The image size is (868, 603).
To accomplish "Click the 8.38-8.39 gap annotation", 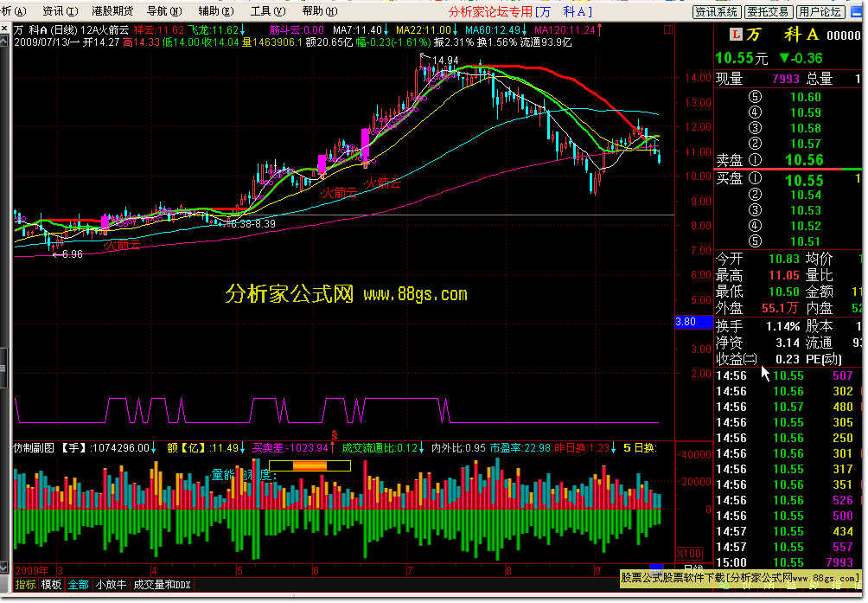I will tap(253, 224).
